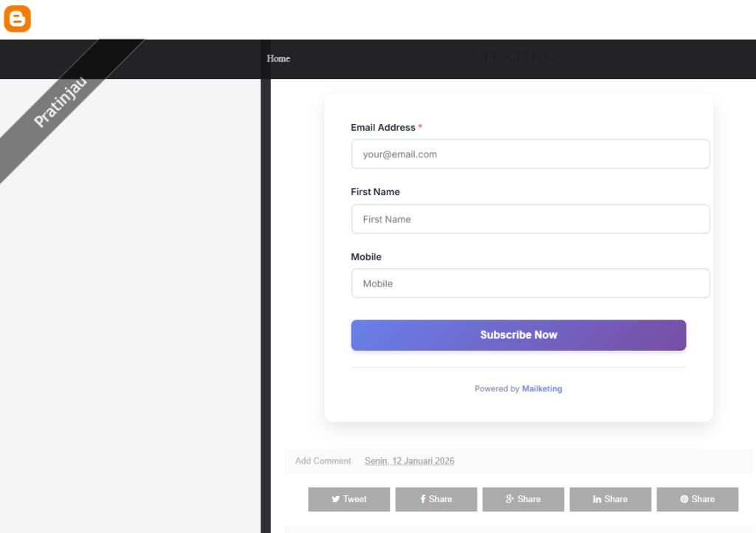
Task: Pin the post with Pinterest share
Action: pos(697,499)
